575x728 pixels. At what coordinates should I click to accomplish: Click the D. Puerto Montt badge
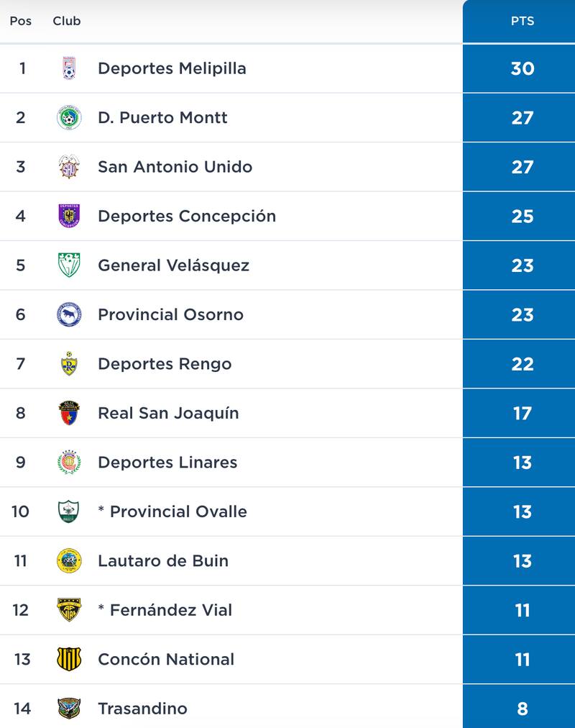coord(70,117)
